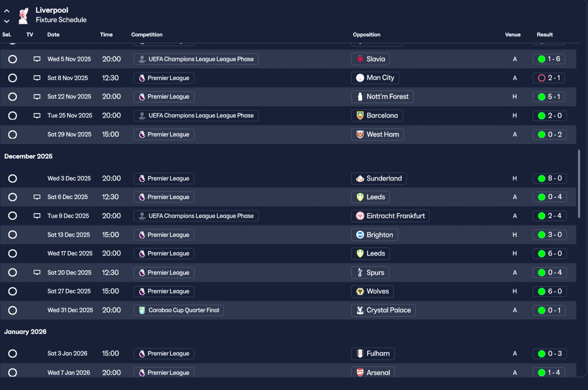Viewport: 588px width, 390px height.
Task: Click the TV icon for the Slavia match
Action: click(37, 59)
